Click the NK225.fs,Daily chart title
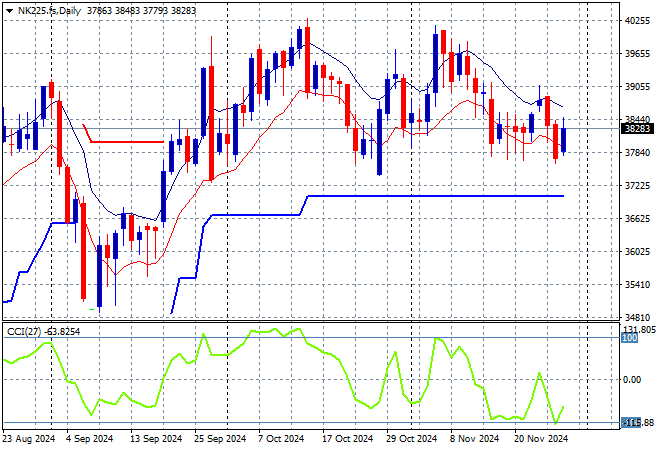This screenshot has width=660, height=450. tap(50, 9)
